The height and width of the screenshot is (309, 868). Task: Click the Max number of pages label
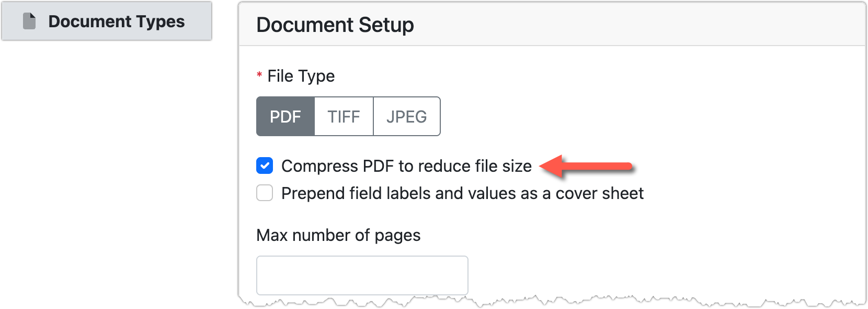(338, 235)
